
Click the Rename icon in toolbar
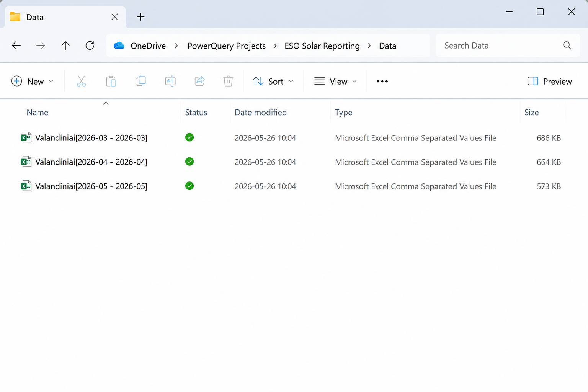170,81
